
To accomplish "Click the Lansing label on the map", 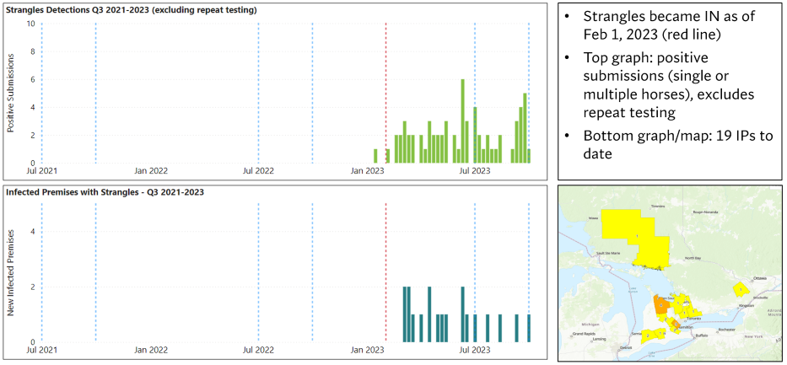I will click(599, 339).
